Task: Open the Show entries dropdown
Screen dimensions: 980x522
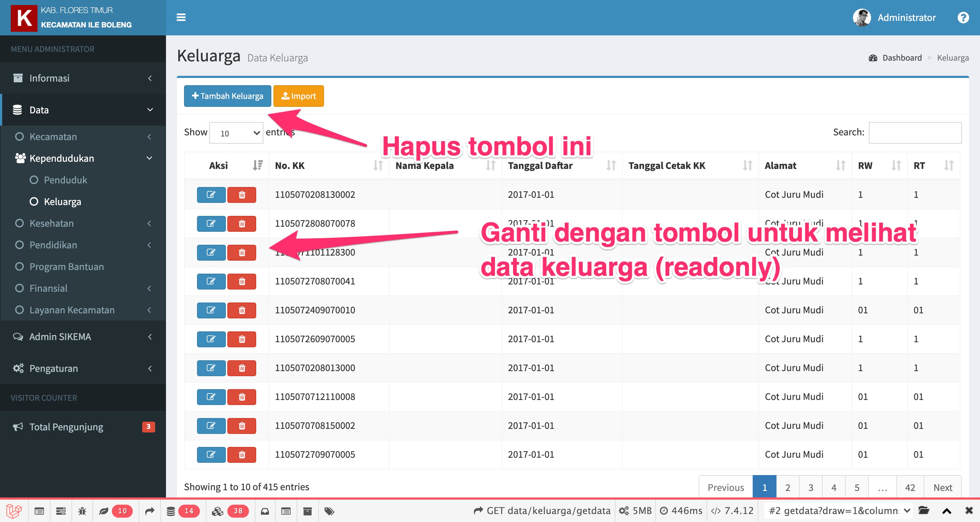Action: pos(236,132)
